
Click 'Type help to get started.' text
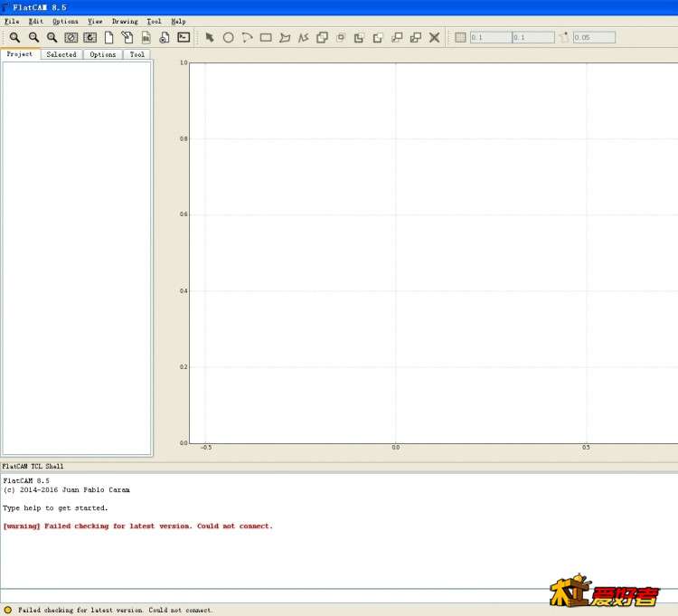[55, 507]
